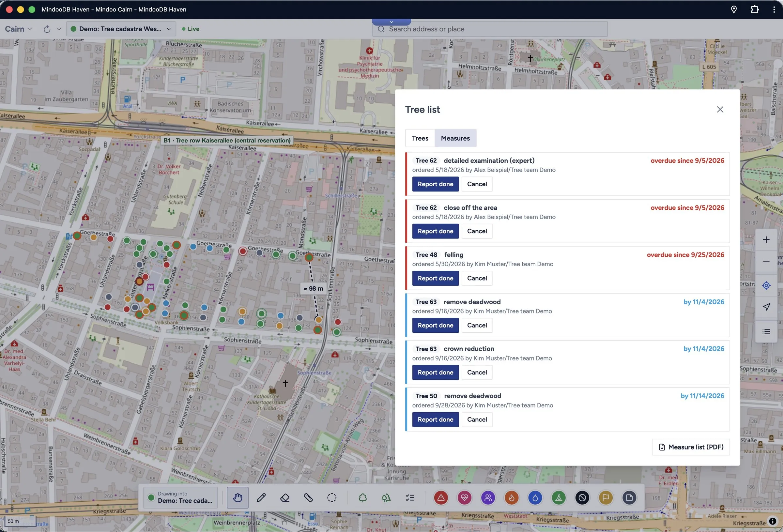Open the Cairn dropdown menu
This screenshot has height=532, width=783.
(19, 29)
